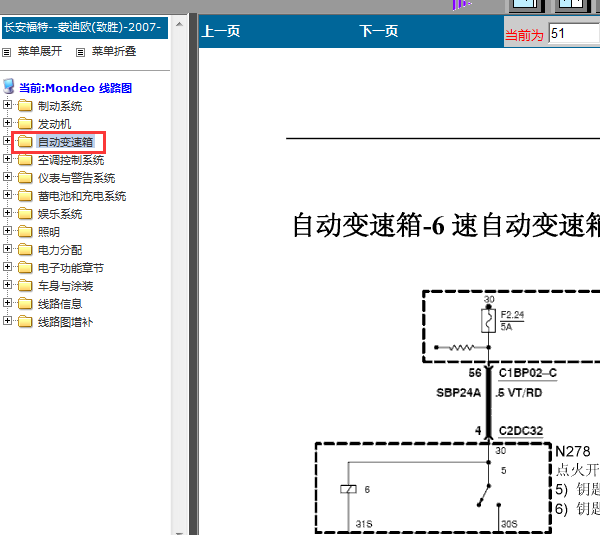Image resolution: width=600 pixels, height=535 pixels.
Task: Click the 自动变速箱 folder icon
Action: coord(25,141)
